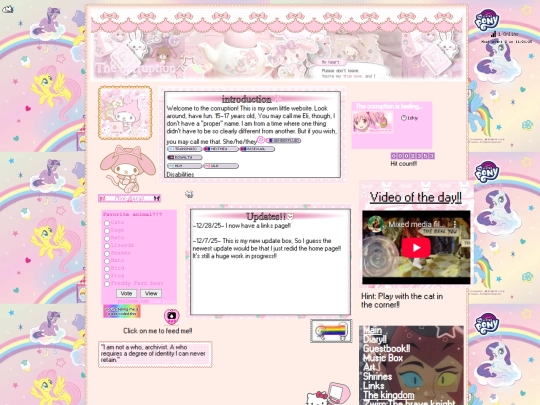Open the mini-diary banner with bows
540x405 pixels.
[129, 198]
